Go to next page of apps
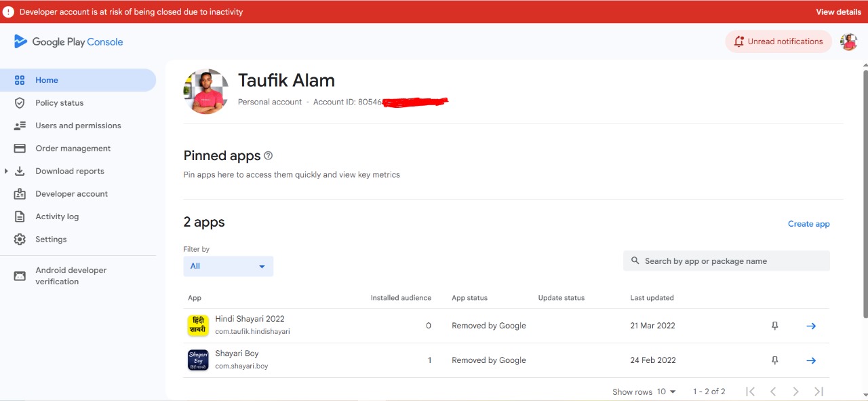The image size is (868, 401). click(795, 392)
